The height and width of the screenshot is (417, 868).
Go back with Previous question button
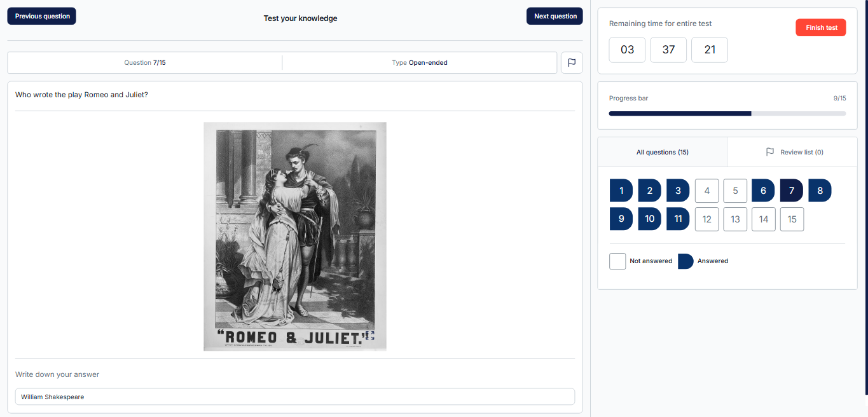[x=42, y=17]
